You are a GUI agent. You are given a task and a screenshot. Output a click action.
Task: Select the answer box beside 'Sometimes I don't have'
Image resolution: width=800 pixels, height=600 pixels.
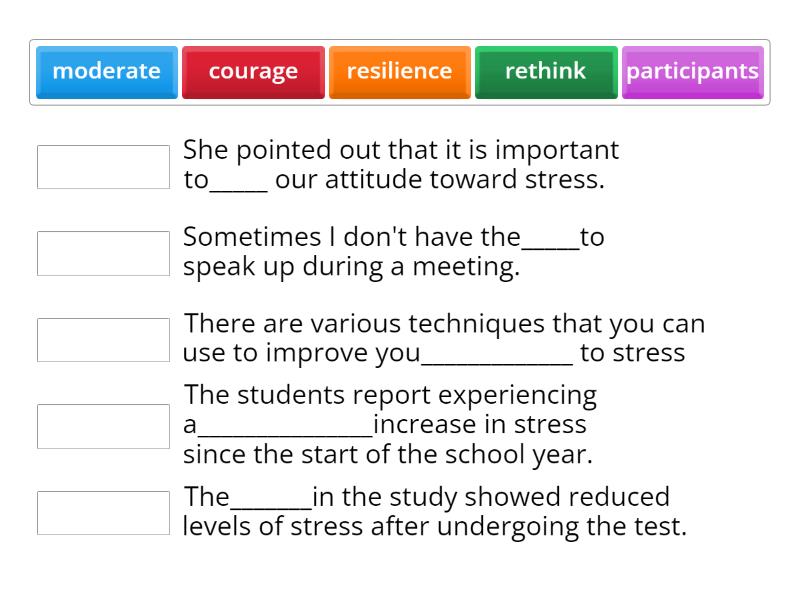104,253
